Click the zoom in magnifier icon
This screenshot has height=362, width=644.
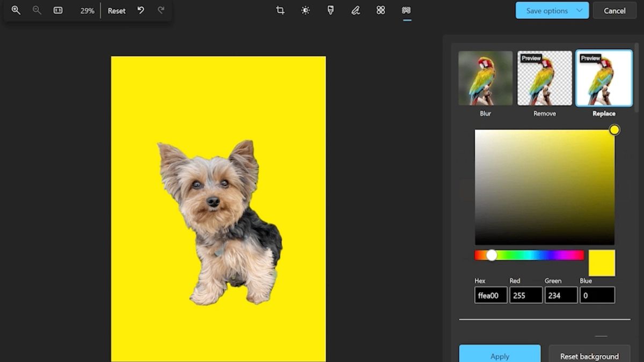click(x=16, y=10)
